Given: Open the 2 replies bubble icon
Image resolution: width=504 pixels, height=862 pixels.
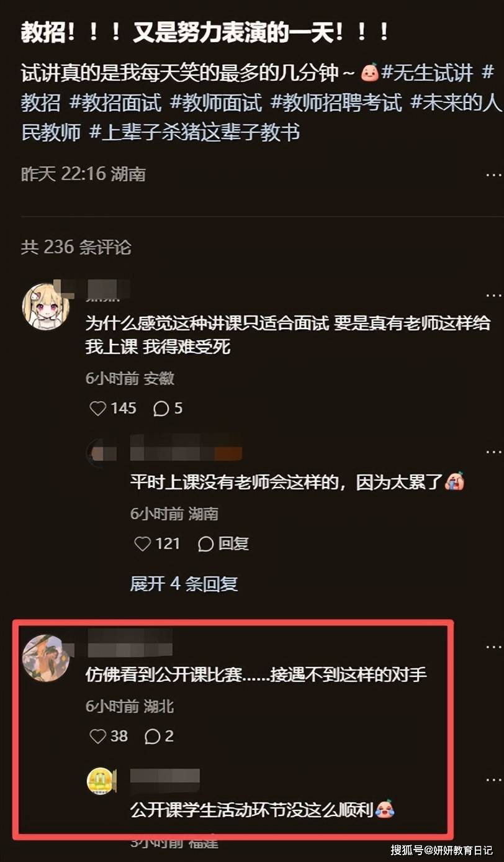Looking at the screenshot, I should click(x=153, y=737).
